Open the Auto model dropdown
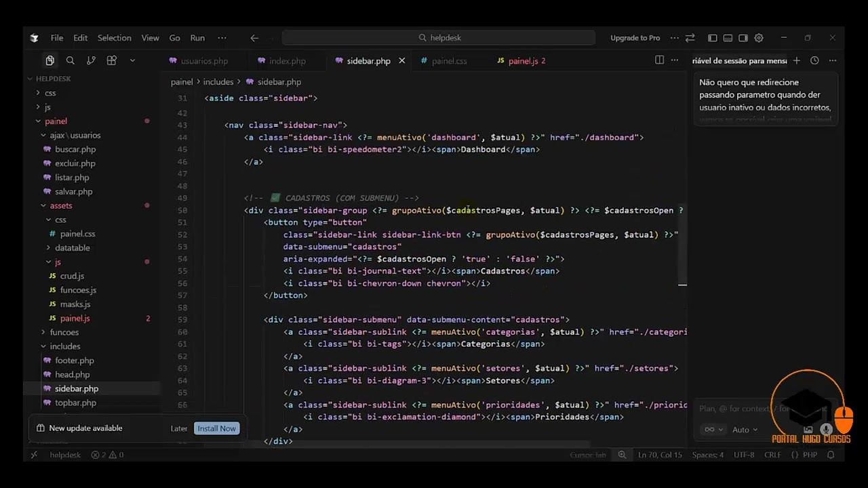Viewport: 868px width, 488px height. [745, 430]
